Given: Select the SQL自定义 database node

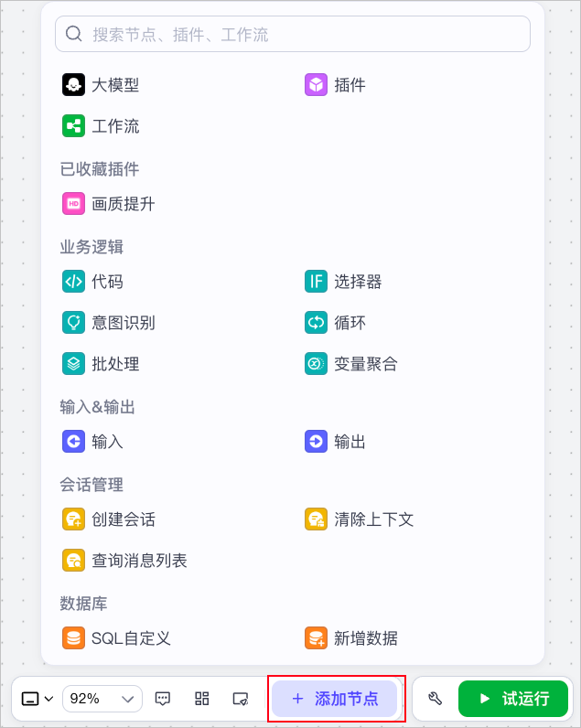Looking at the screenshot, I should (116, 638).
